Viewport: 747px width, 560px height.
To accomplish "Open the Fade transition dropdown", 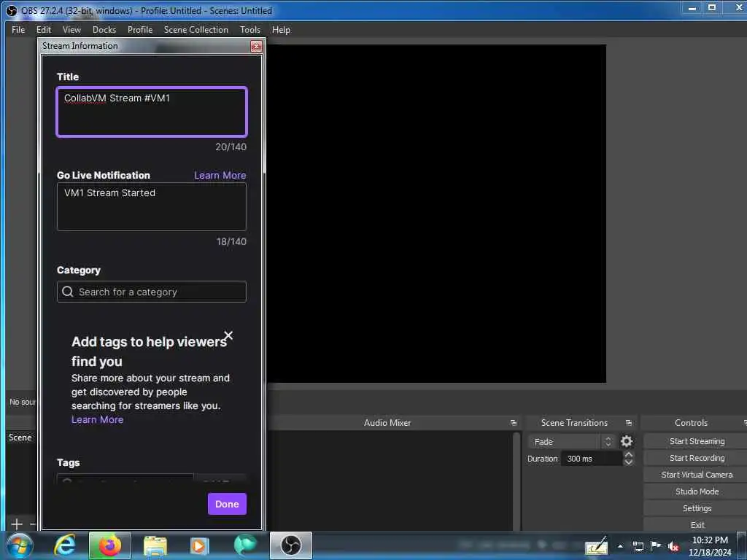I will pyautogui.click(x=571, y=441).
